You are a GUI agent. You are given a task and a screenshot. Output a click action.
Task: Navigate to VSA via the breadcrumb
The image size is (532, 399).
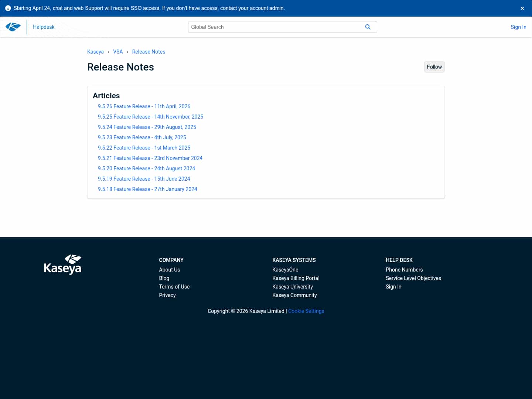pos(118,52)
